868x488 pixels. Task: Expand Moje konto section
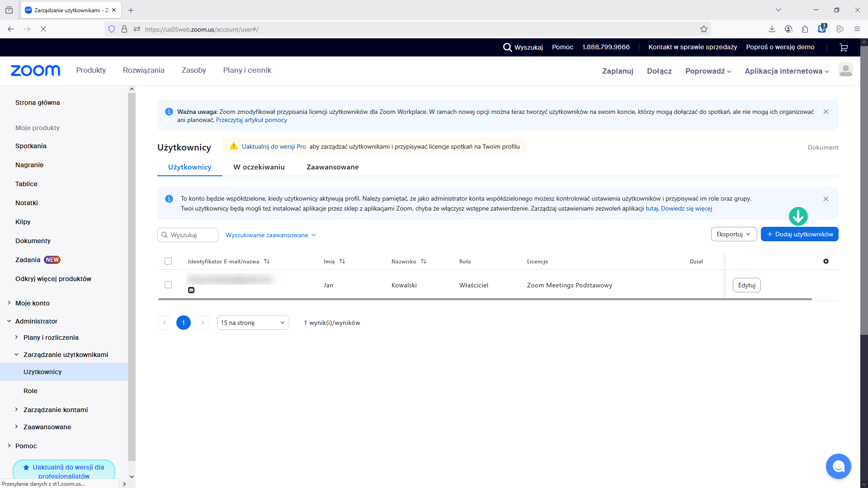9,303
